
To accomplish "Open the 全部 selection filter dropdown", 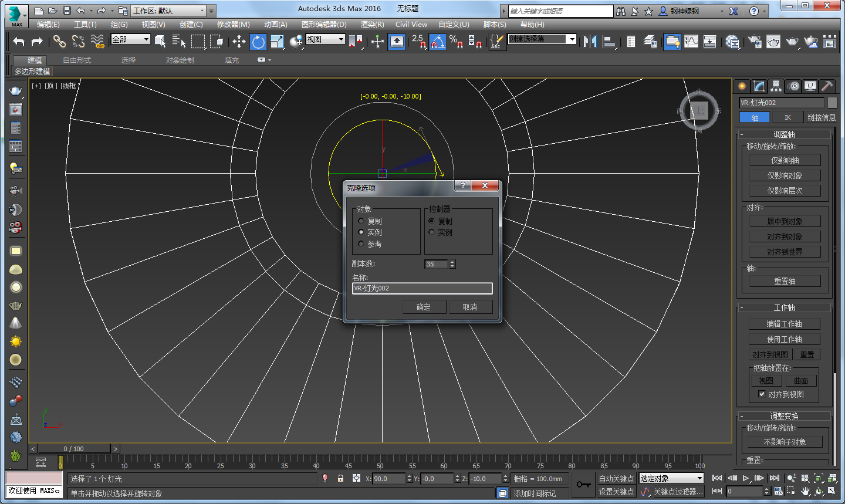I will coord(130,39).
